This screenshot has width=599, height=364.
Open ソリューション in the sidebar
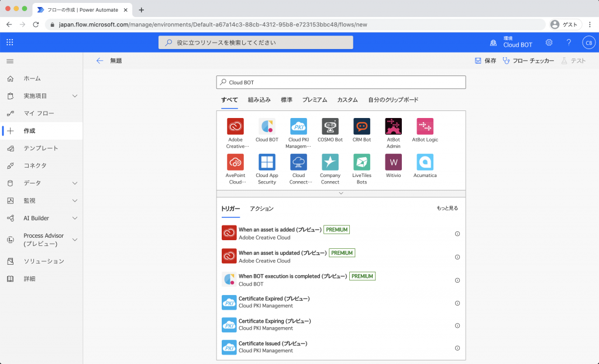pyautogui.click(x=42, y=261)
